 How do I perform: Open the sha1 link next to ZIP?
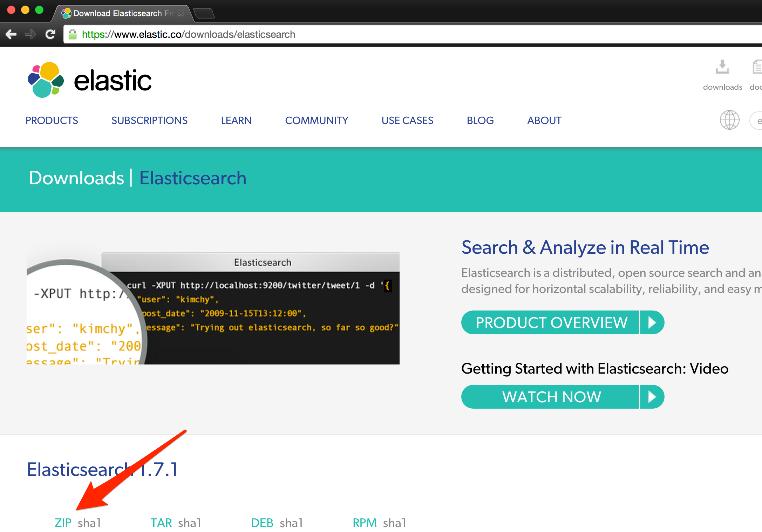pyautogui.click(x=89, y=523)
